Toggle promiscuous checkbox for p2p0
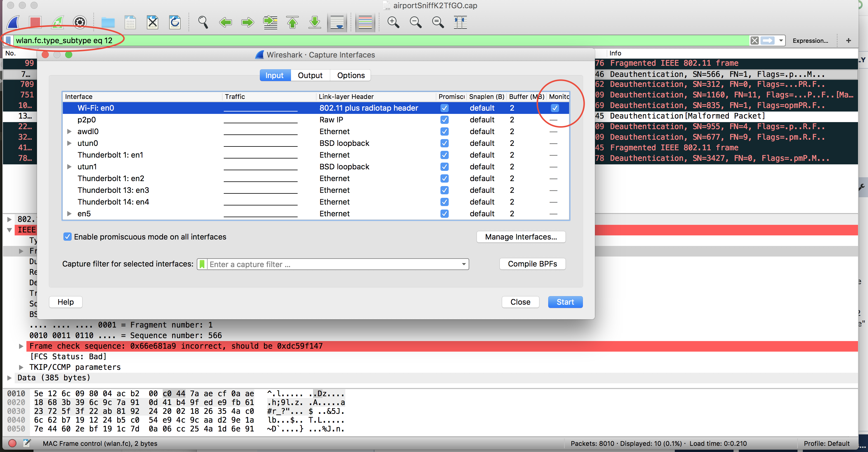The image size is (868, 452). pyautogui.click(x=445, y=119)
